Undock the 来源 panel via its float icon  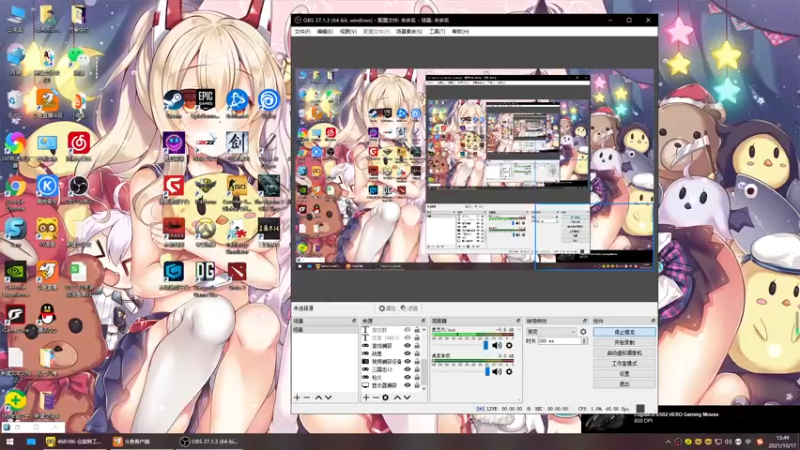pyautogui.click(x=423, y=321)
